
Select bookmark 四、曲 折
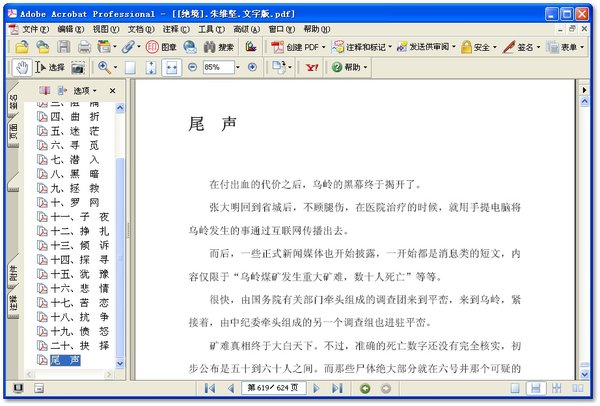68,116
